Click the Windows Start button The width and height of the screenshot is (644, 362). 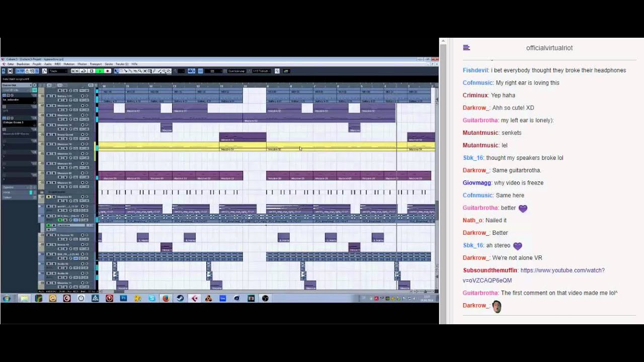[x=7, y=298]
